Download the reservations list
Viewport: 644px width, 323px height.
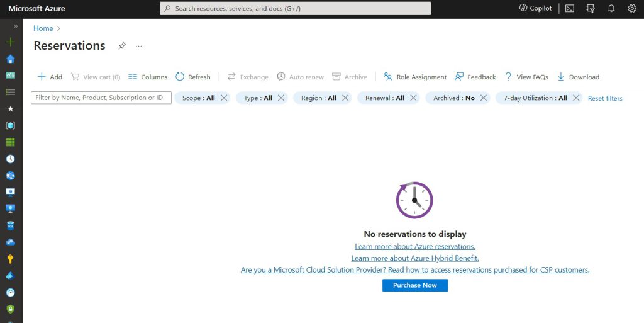pos(579,77)
